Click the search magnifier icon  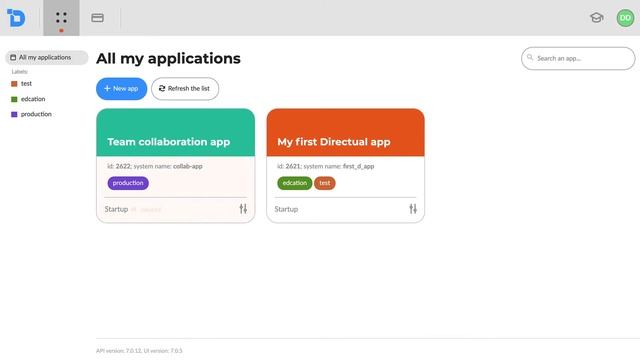point(530,58)
